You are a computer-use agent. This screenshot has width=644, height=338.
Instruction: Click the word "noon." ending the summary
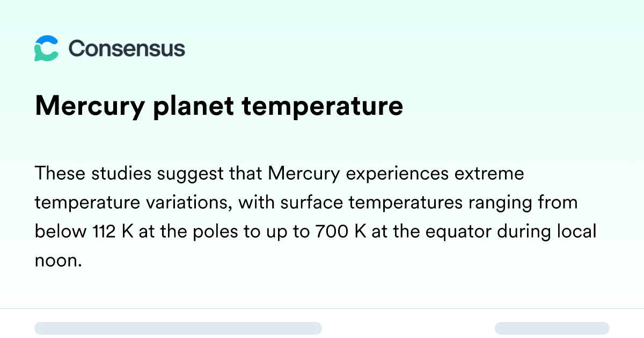[x=58, y=261]
